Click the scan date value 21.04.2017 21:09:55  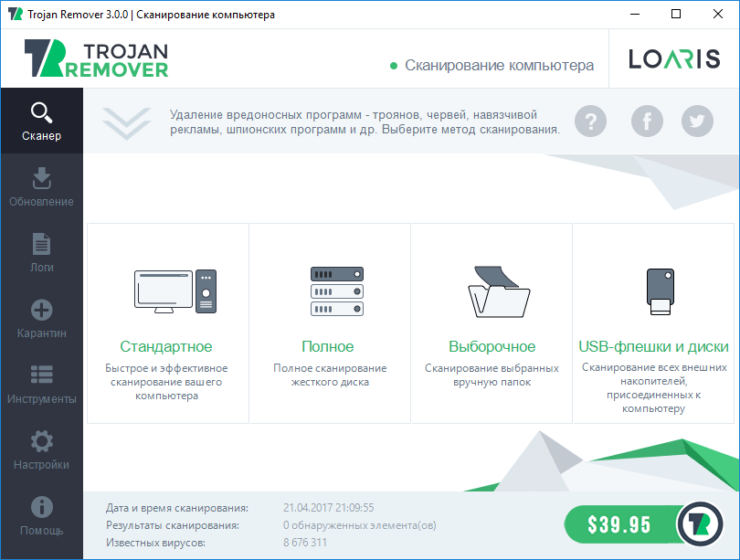[x=329, y=508]
